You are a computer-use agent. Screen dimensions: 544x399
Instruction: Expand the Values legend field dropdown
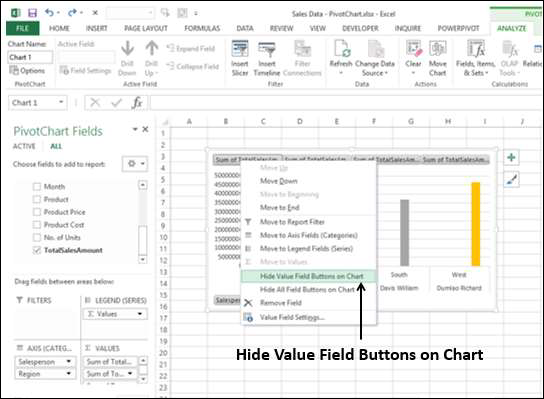pyautogui.click(x=140, y=314)
